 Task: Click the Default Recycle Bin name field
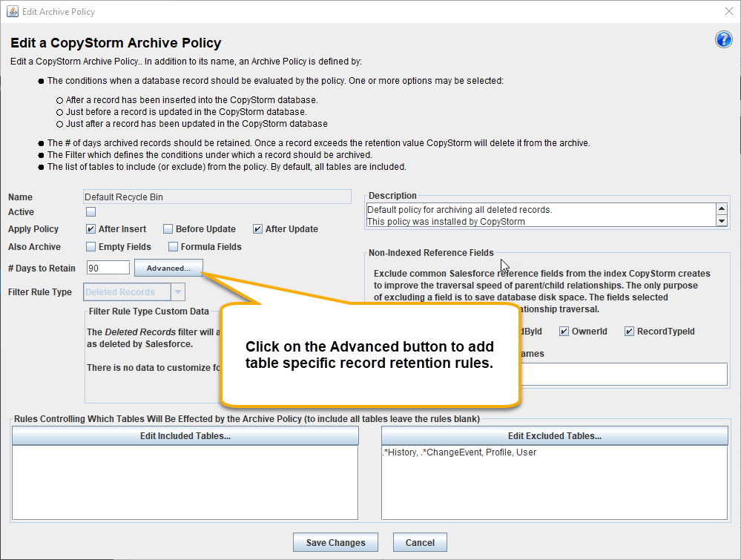point(217,196)
